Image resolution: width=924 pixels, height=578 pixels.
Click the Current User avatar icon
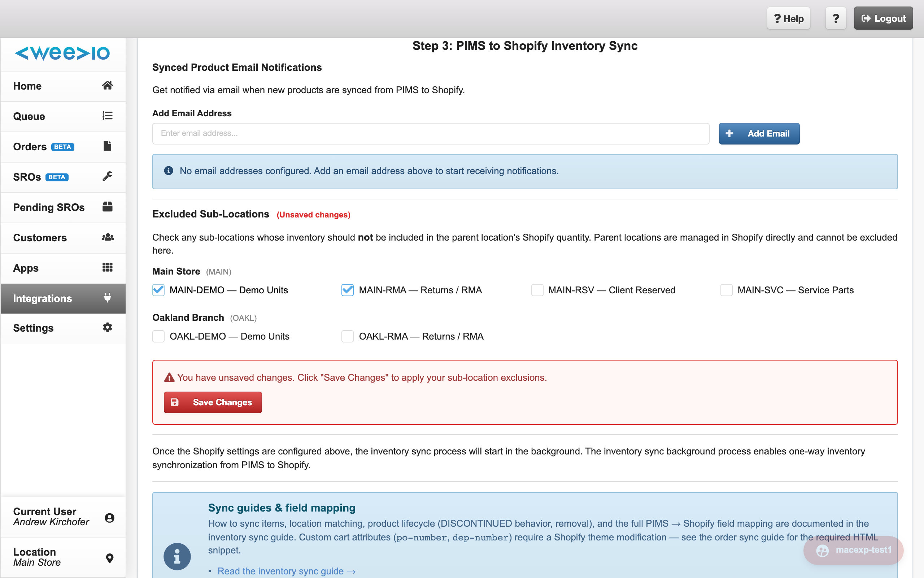tap(110, 518)
